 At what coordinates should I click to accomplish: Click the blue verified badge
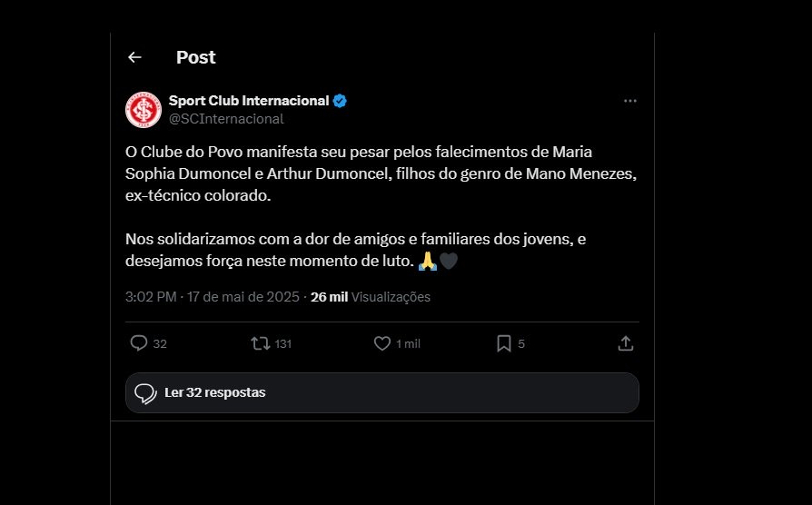[340, 101]
